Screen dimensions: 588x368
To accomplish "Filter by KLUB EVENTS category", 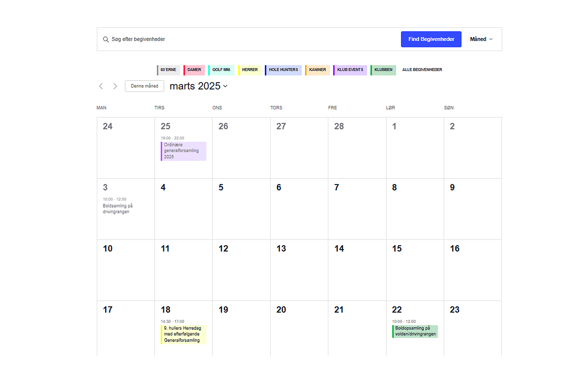I will [350, 70].
